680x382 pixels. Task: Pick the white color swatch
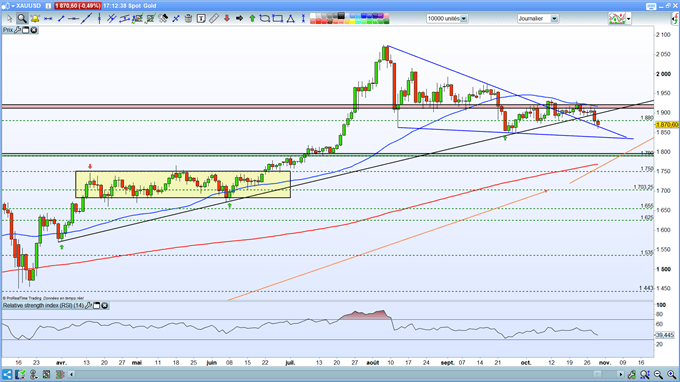312,16
